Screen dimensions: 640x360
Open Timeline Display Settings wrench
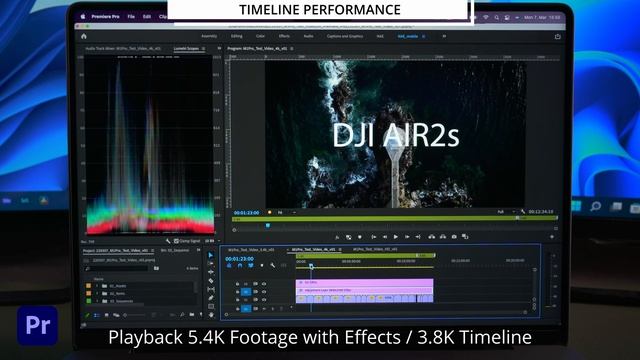pos(273,266)
